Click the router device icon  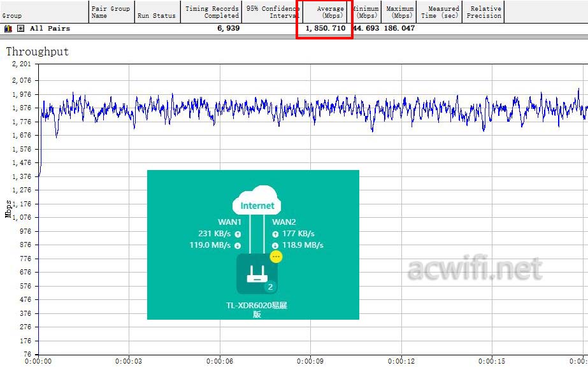pos(257,274)
